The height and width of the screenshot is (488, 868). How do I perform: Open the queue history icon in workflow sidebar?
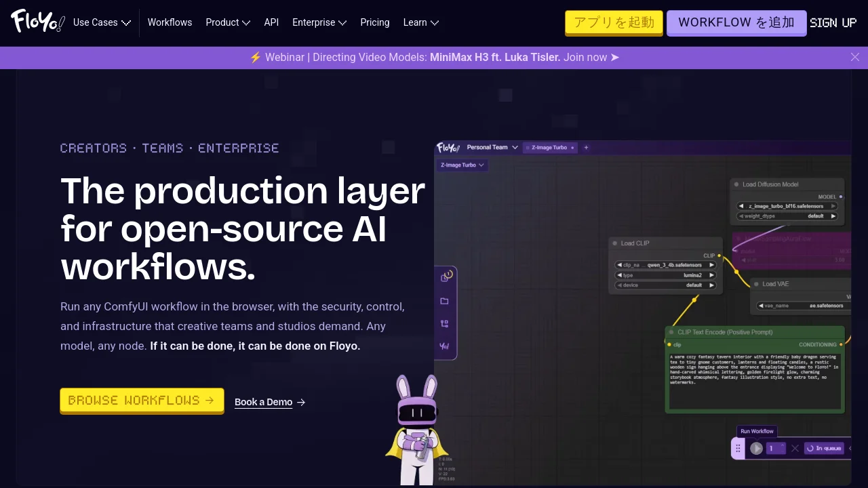point(446,277)
